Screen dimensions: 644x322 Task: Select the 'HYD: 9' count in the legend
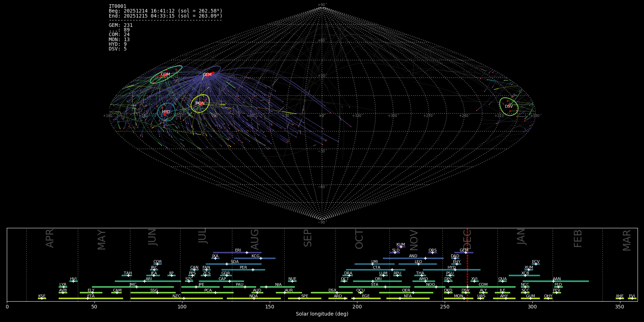pos(118,44)
